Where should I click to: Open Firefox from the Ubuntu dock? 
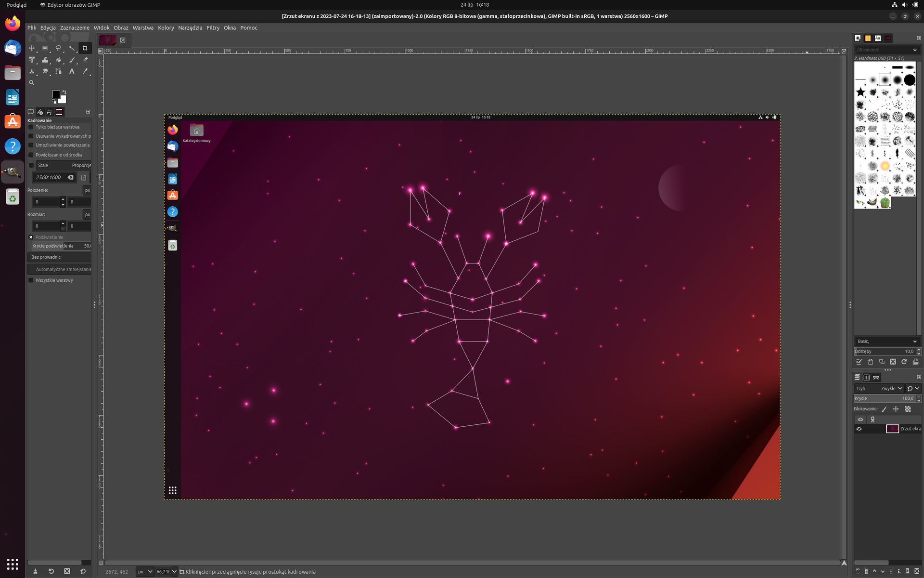click(x=13, y=23)
